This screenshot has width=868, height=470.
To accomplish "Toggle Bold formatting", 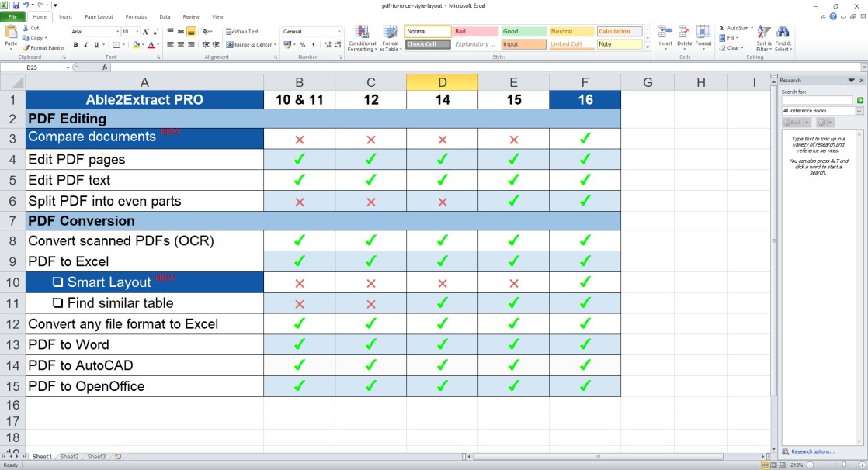I will (75, 45).
